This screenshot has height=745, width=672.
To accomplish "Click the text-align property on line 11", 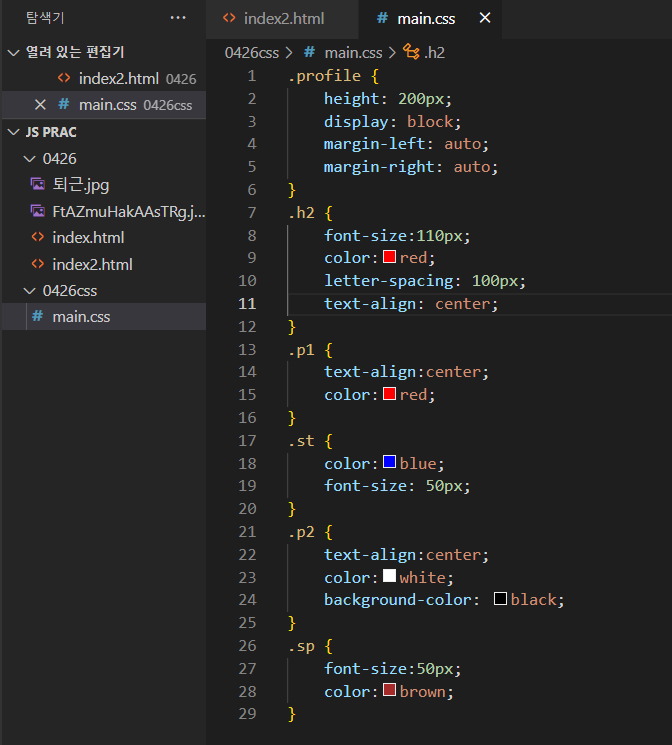I will 370,304.
